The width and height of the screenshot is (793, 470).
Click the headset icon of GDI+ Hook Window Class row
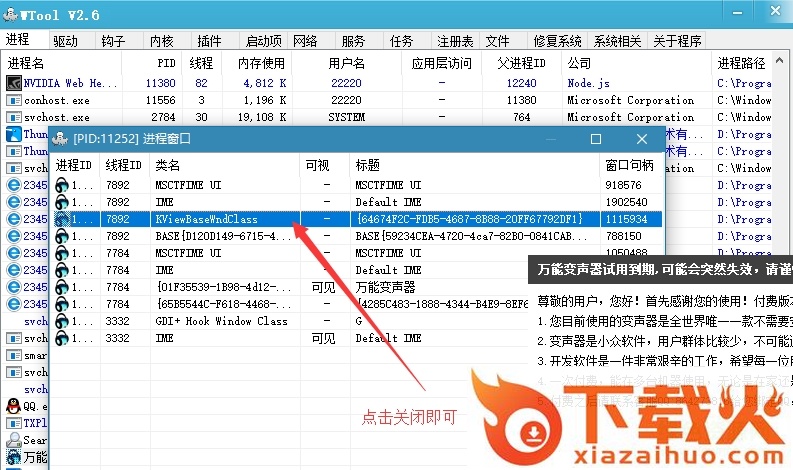point(62,321)
